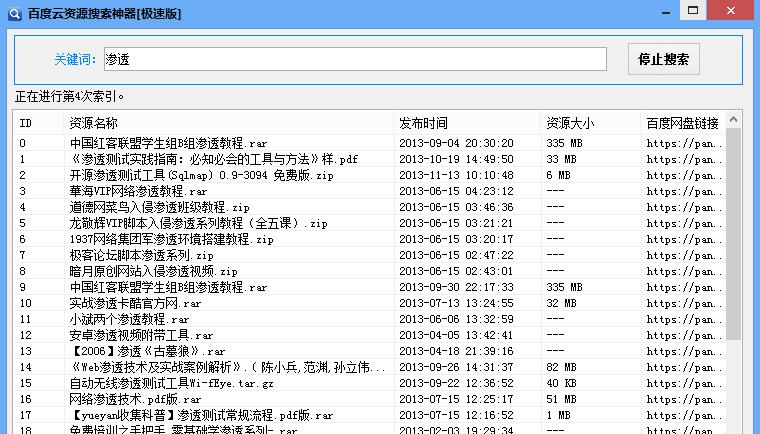
Task: Sort by the 百度网盘链接 column header
Action: pos(683,123)
